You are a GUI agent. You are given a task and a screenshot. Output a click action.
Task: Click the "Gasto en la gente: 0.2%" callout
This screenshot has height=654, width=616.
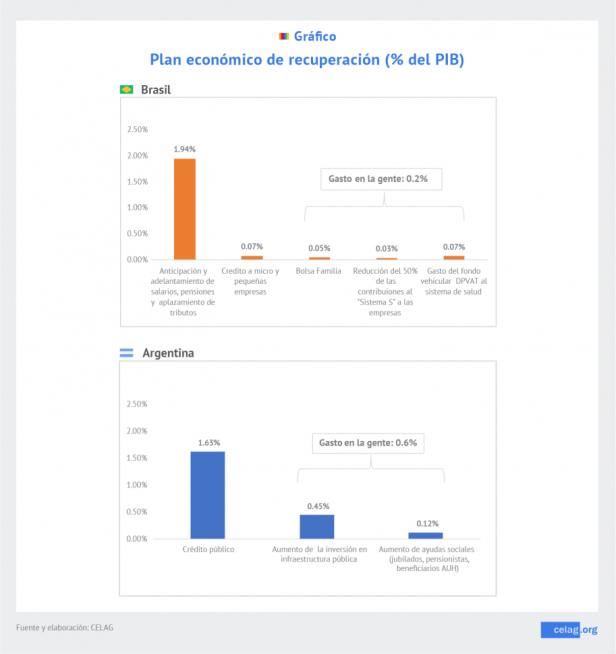379,179
